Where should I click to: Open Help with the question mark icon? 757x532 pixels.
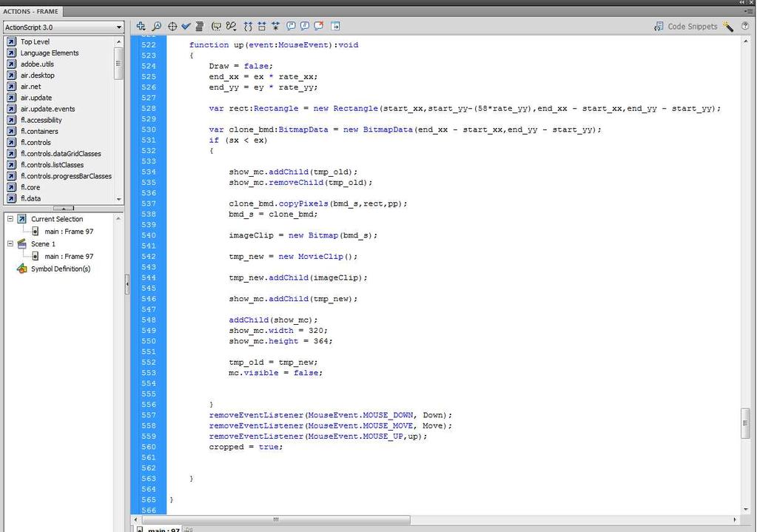pos(745,27)
